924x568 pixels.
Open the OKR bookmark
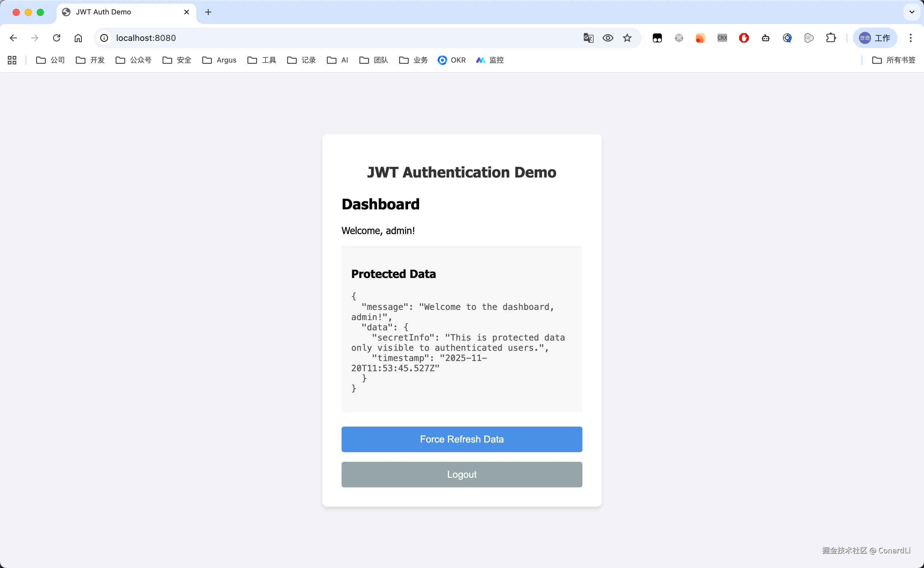click(452, 60)
